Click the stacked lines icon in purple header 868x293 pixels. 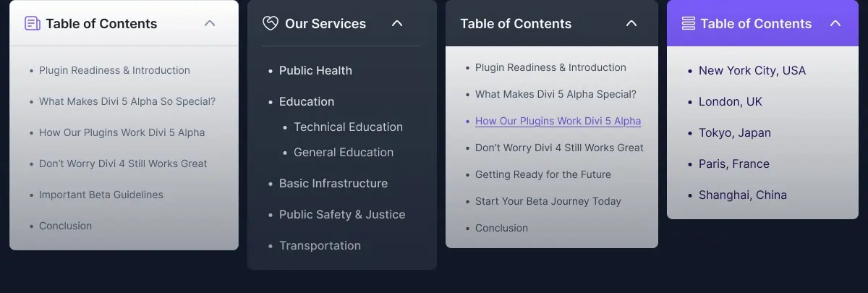pos(689,24)
